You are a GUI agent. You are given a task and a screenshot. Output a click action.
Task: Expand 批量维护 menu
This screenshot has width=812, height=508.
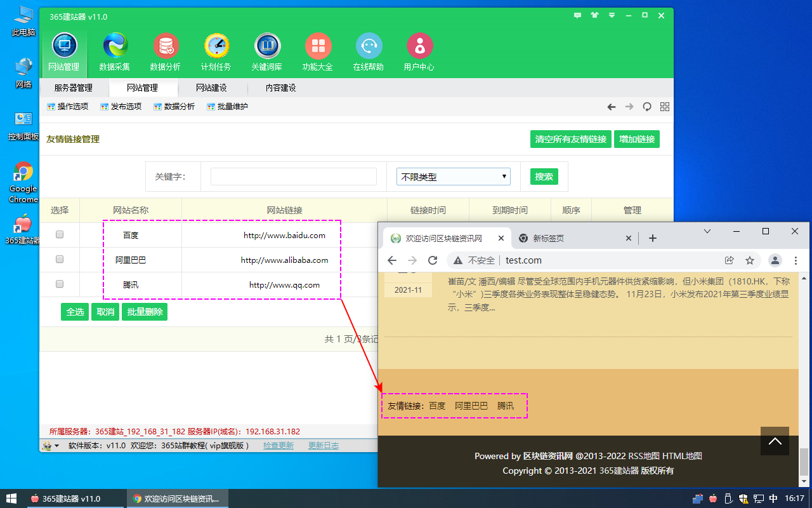228,107
